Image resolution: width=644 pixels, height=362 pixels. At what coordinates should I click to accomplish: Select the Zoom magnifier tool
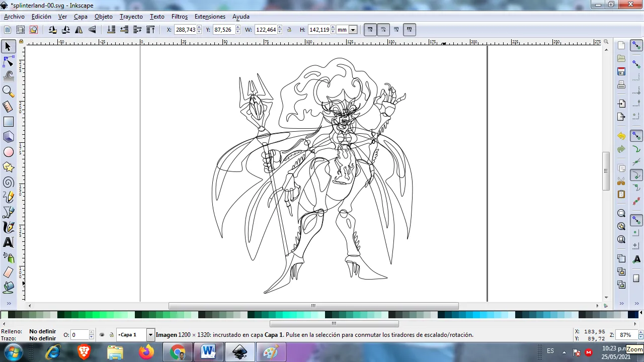(x=8, y=92)
